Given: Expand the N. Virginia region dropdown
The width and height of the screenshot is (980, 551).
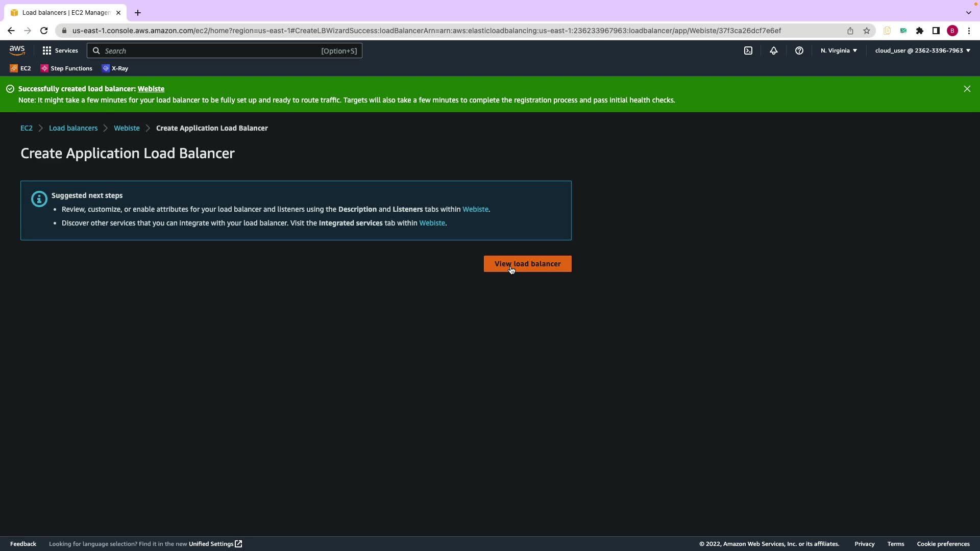Looking at the screenshot, I should pyautogui.click(x=839, y=51).
